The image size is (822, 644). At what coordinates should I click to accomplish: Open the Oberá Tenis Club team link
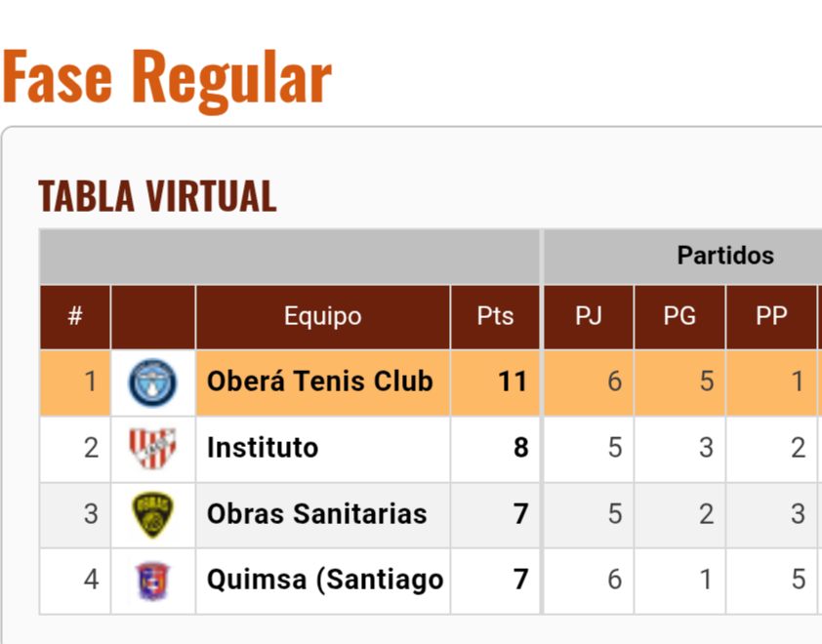(319, 381)
